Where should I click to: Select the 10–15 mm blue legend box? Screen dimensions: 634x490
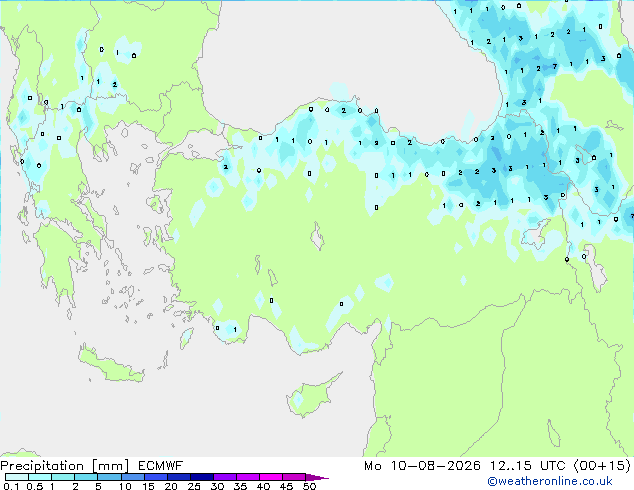[x=132, y=477]
